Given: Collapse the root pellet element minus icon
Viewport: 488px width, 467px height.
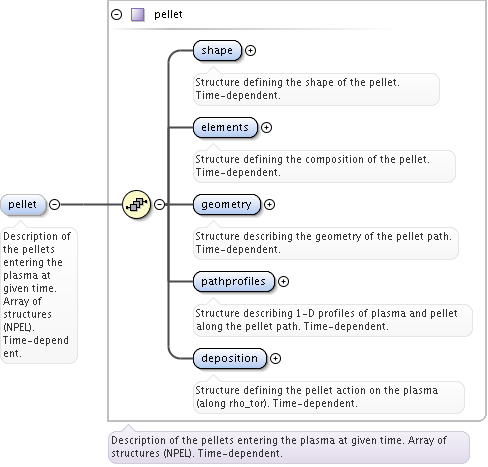Looking at the screenshot, I should tap(54, 204).
